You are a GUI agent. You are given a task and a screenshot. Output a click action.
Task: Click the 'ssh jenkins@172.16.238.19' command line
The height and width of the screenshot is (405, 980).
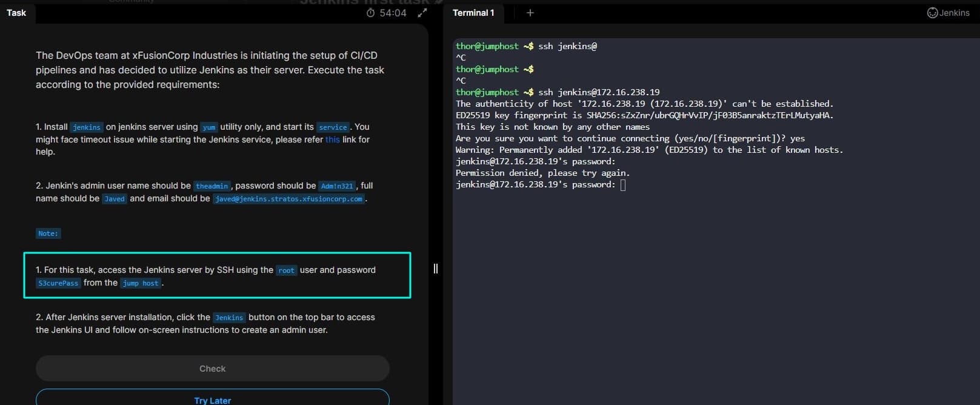pos(558,92)
